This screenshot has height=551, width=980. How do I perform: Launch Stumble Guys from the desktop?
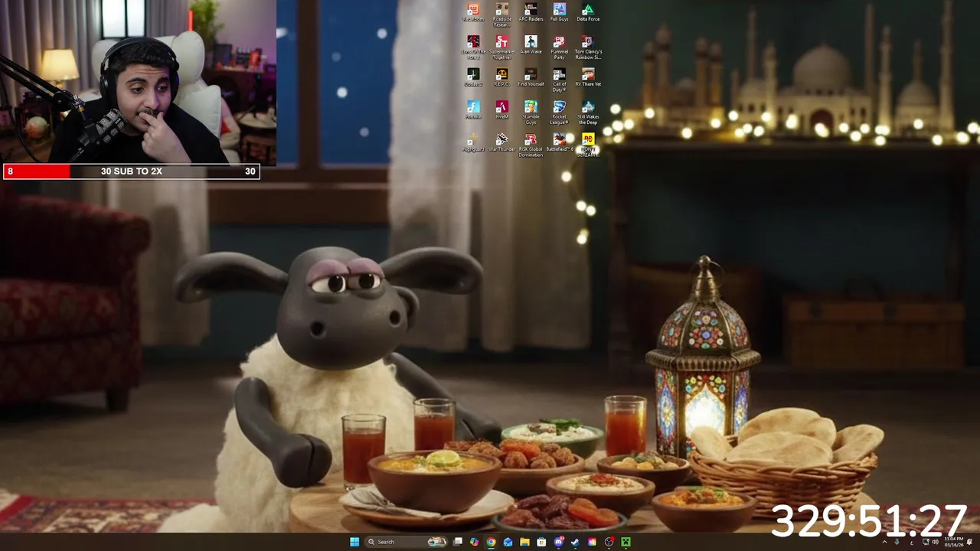(531, 112)
